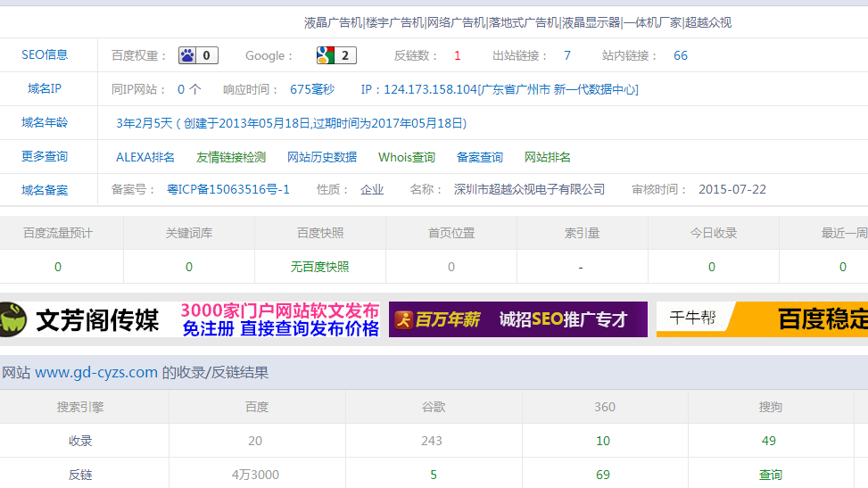Open the 千牛帮 banner ad

coord(762,319)
